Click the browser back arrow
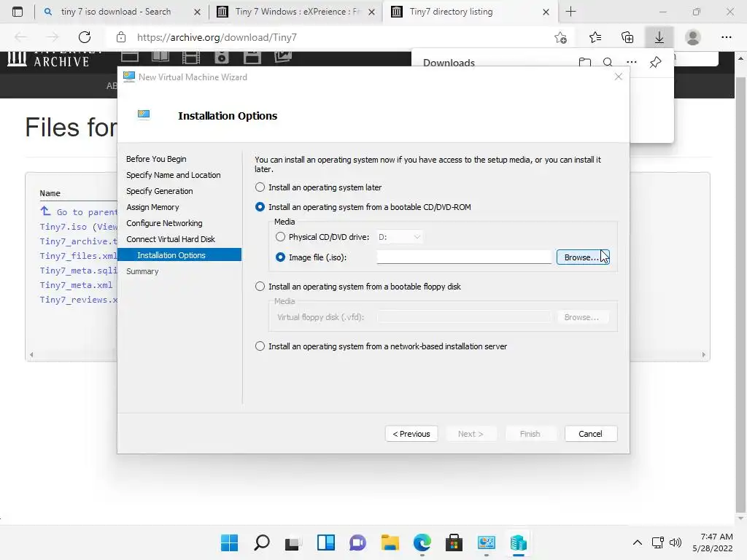Image resolution: width=747 pixels, height=560 pixels. 20,37
